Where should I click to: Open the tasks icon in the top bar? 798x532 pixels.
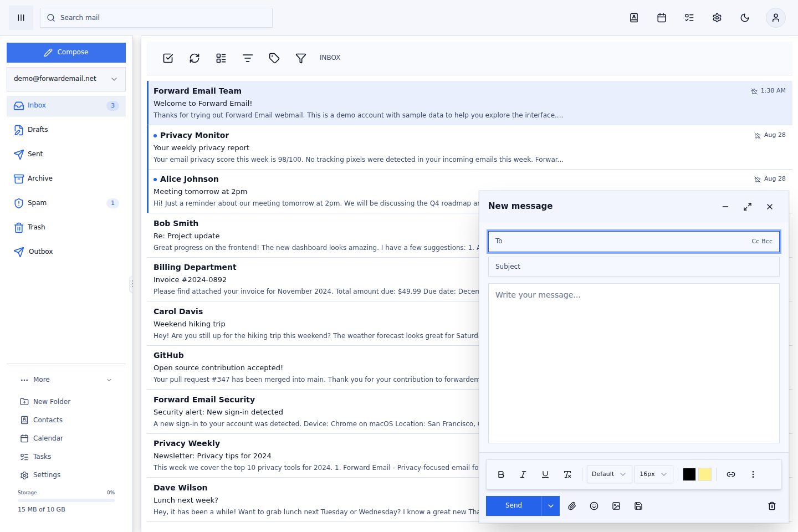click(x=689, y=18)
